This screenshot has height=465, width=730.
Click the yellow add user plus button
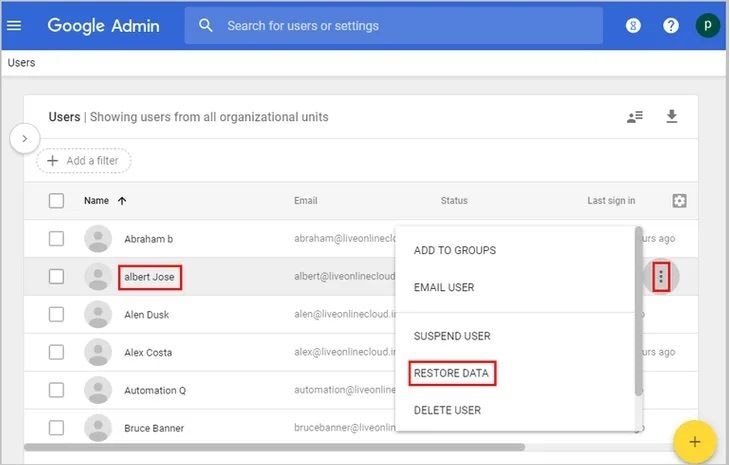(x=695, y=441)
